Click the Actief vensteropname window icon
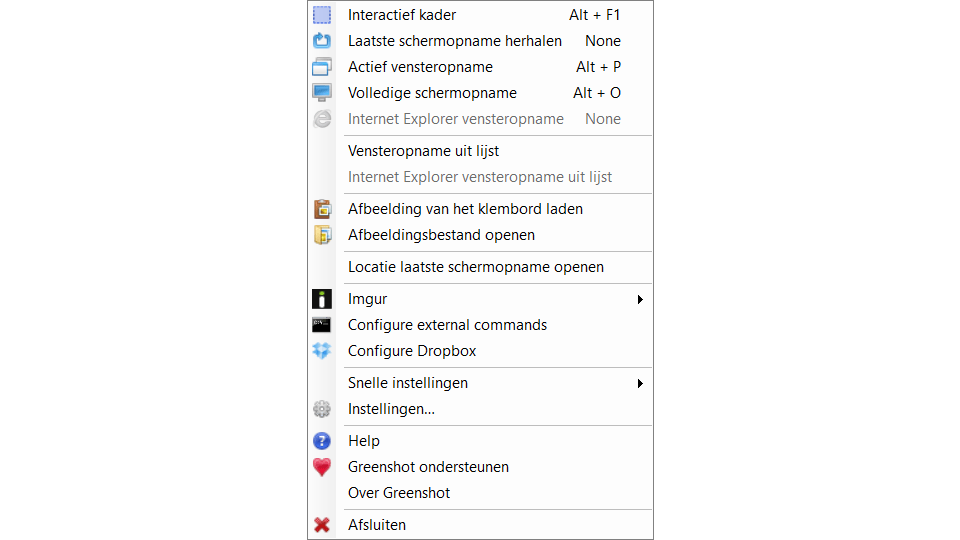 (322, 67)
